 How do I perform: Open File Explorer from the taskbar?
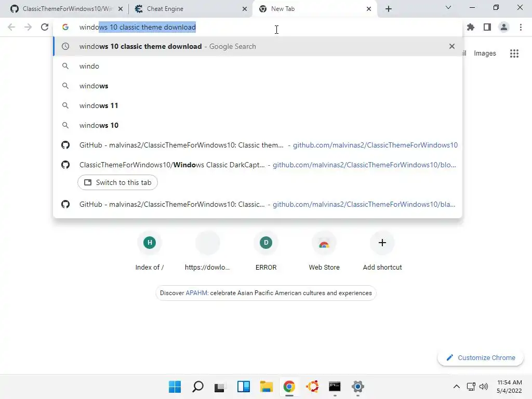coord(267,387)
